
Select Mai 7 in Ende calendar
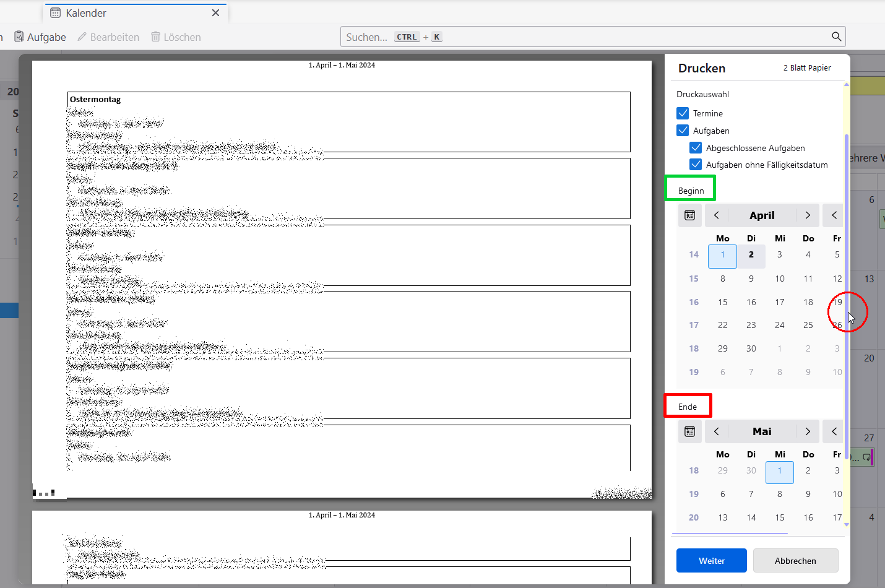point(751,494)
